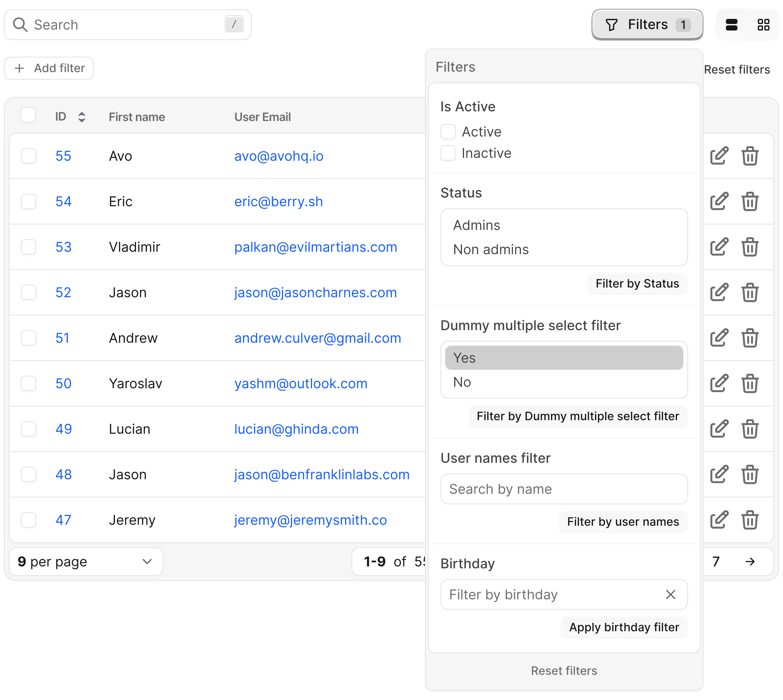This screenshot has height=700, width=783.
Task: Open palkan@evilmartians.com email link
Action: 316,247
